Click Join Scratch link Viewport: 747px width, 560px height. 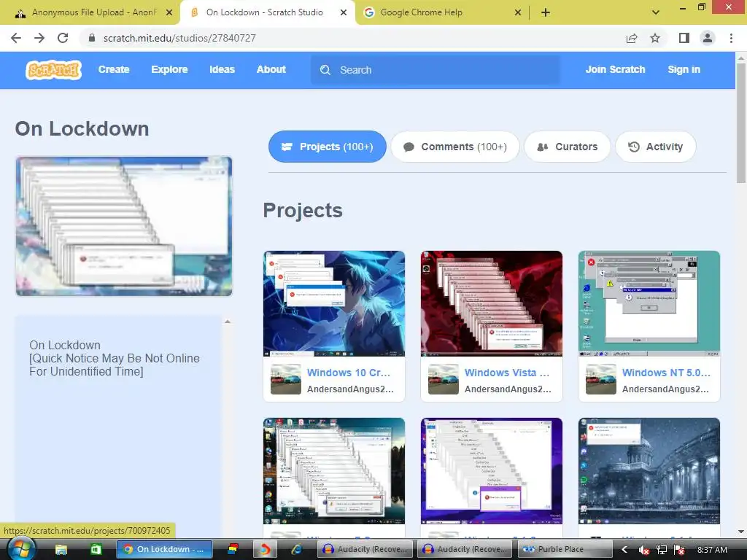click(615, 69)
